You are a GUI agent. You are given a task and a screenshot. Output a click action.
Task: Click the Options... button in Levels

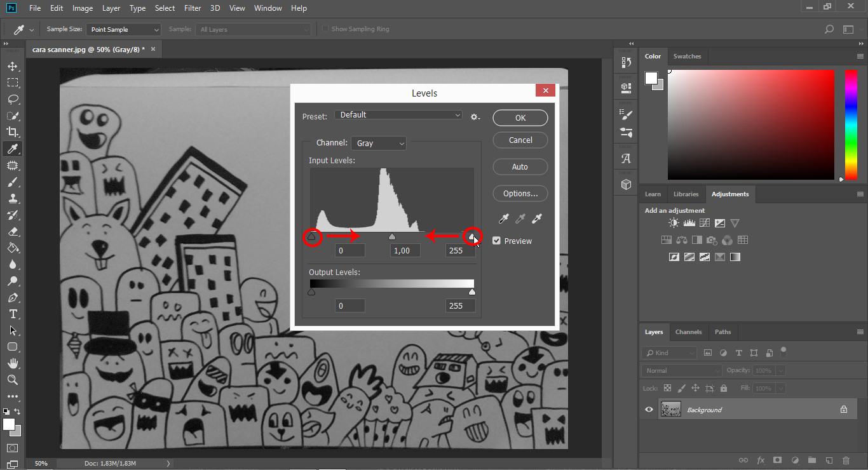click(520, 193)
